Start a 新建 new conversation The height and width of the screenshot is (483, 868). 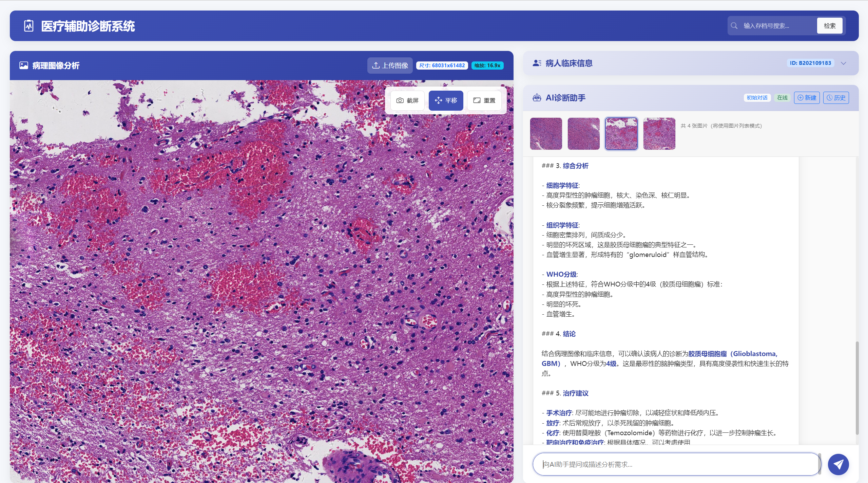807,98
